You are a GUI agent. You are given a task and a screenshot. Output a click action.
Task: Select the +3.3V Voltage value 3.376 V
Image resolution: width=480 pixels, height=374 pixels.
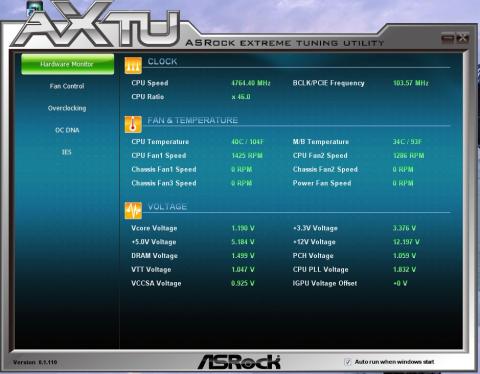pyautogui.click(x=404, y=228)
